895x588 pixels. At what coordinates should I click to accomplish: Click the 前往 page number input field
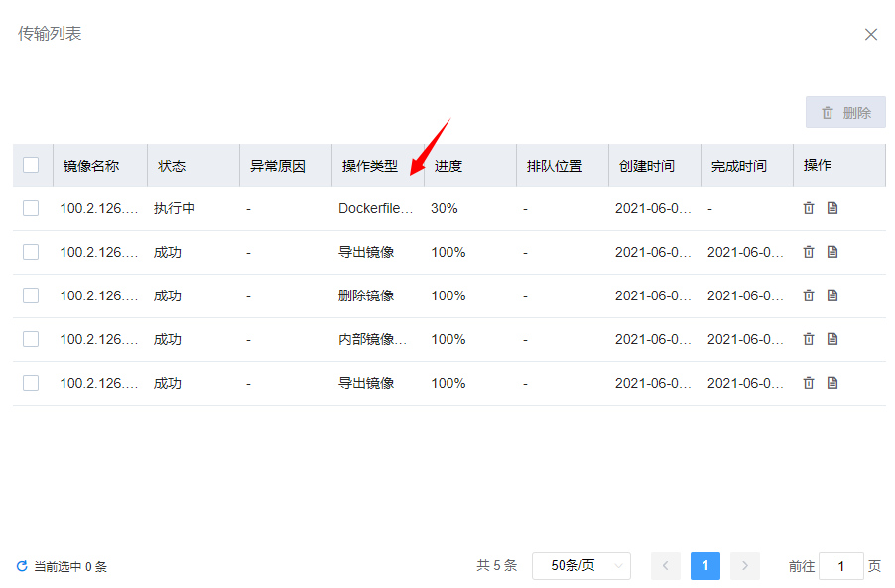point(841,566)
